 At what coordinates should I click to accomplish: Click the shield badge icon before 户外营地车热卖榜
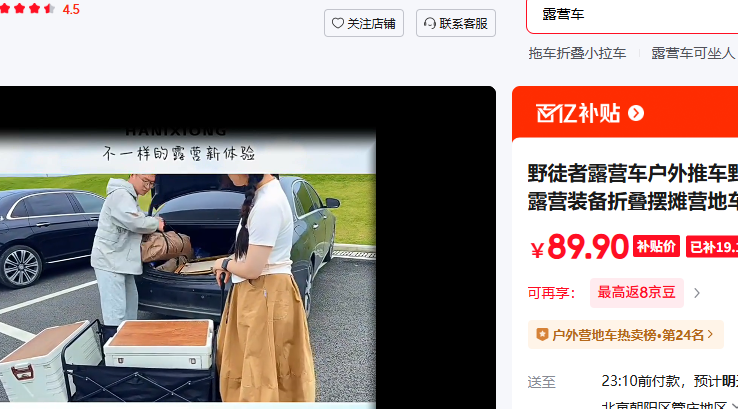(x=542, y=335)
